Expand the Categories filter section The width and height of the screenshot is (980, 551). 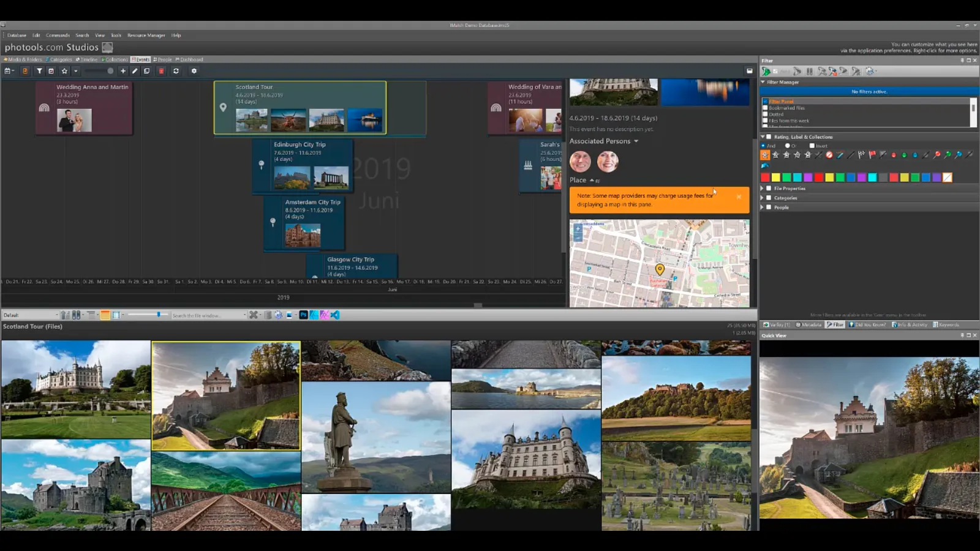(762, 198)
